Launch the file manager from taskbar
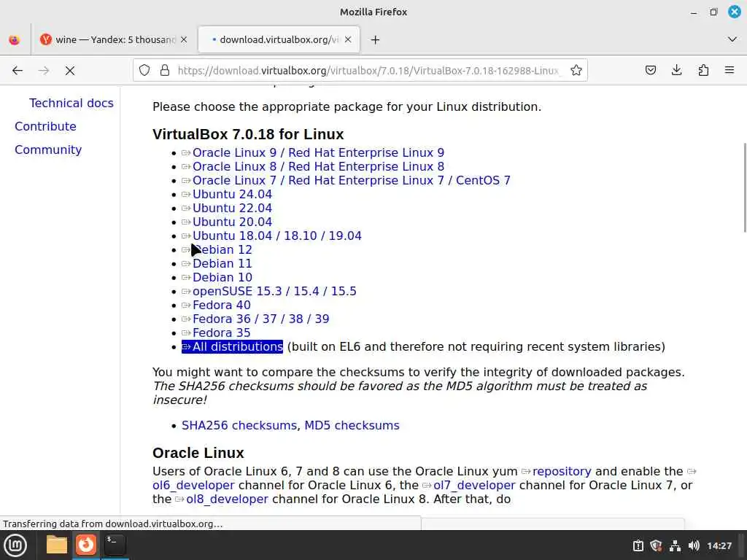This screenshot has height=560, width=747. (x=57, y=545)
